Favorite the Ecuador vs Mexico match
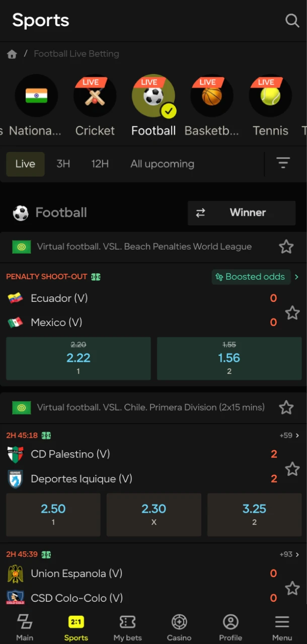Viewport: 307px width, 644px height. (292, 312)
